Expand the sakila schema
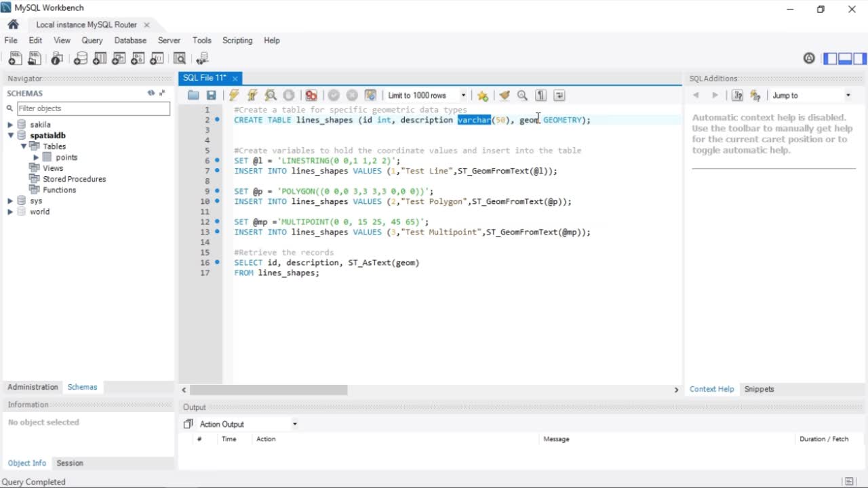868x488 pixels. (10, 125)
